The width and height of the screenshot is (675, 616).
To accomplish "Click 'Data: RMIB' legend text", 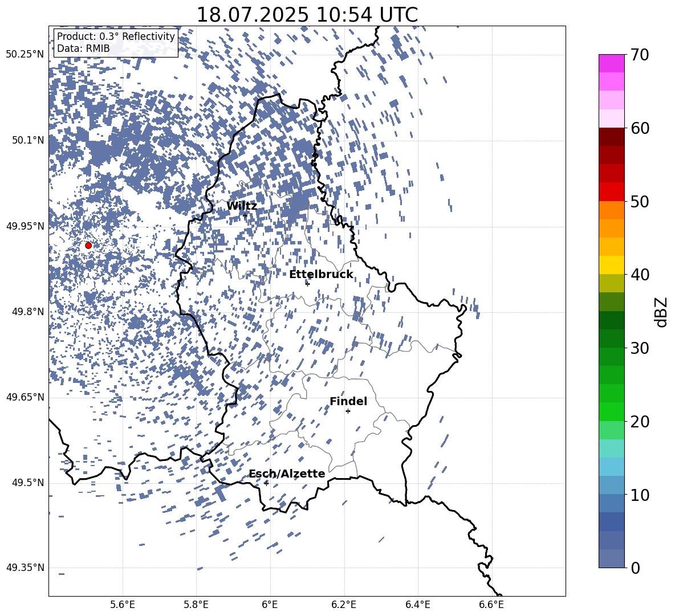I will [83, 48].
